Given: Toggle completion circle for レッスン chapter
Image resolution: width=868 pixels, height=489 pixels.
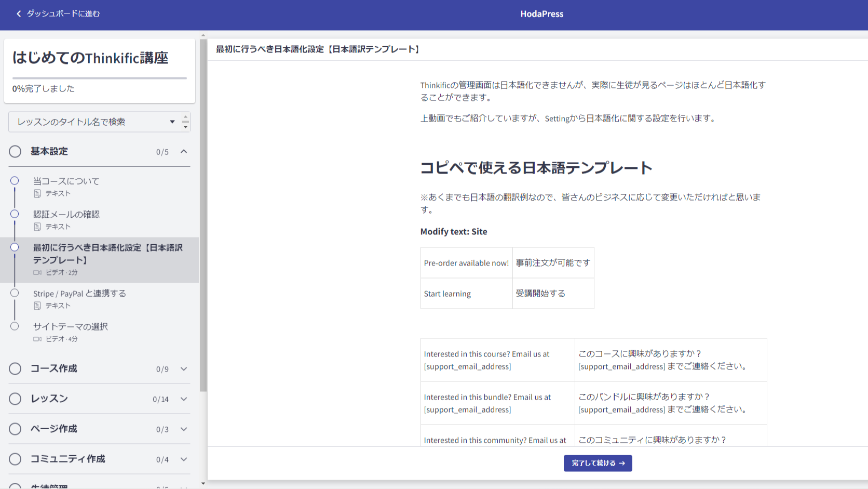Looking at the screenshot, I should point(15,399).
